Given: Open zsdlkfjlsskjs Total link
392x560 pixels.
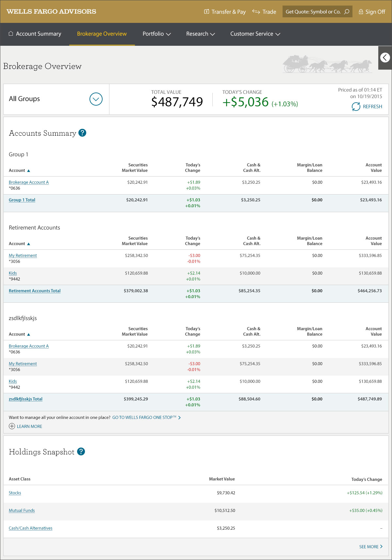Looking at the screenshot, I should (x=25, y=399).
